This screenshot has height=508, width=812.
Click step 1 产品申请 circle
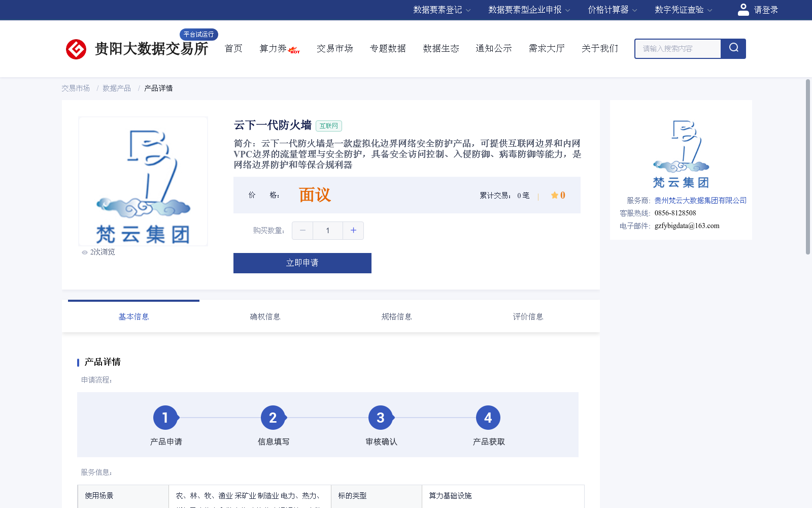[165, 418]
